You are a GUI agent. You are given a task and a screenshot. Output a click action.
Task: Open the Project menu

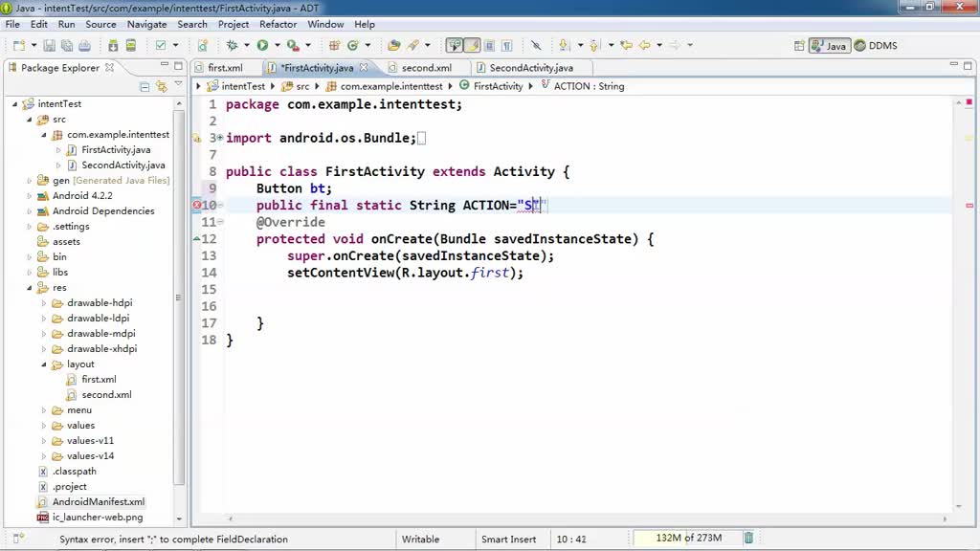coord(234,24)
